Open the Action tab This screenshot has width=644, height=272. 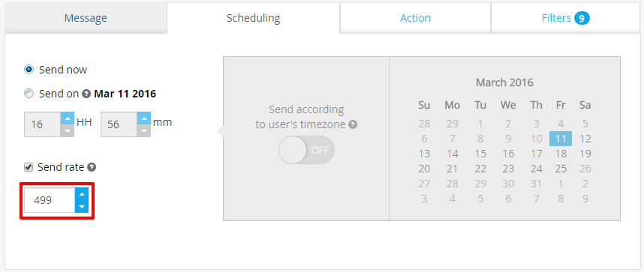point(415,18)
